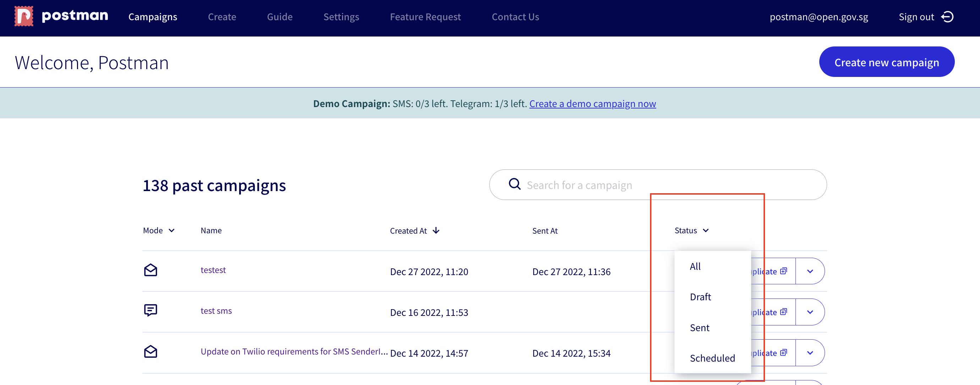Expand actions chevron for test sms row
The image size is (980, 385).
click(x=810, y=312)
